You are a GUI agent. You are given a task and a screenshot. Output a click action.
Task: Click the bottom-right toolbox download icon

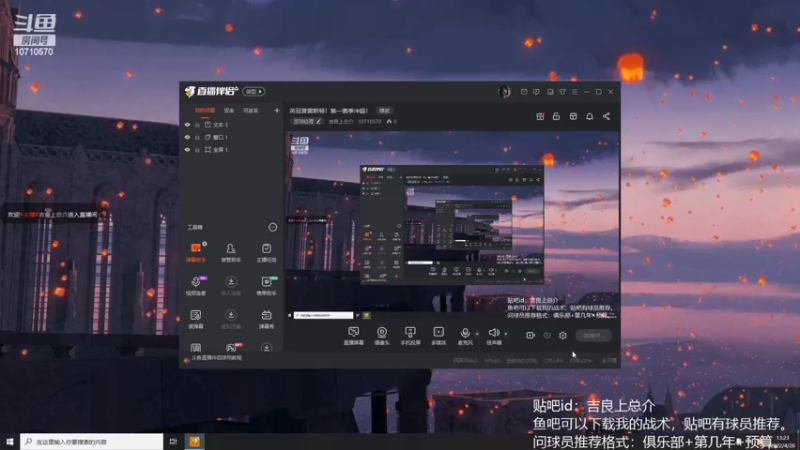[266, 347]
